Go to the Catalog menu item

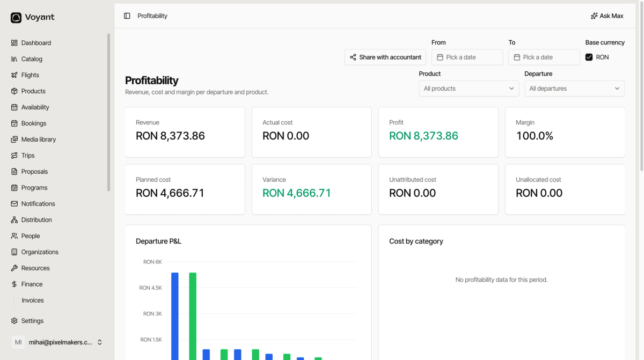(x=32, y=59)
